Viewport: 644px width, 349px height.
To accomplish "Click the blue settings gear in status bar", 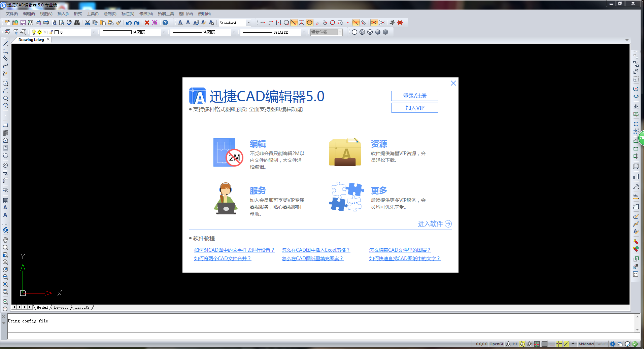I will point(613,344).
